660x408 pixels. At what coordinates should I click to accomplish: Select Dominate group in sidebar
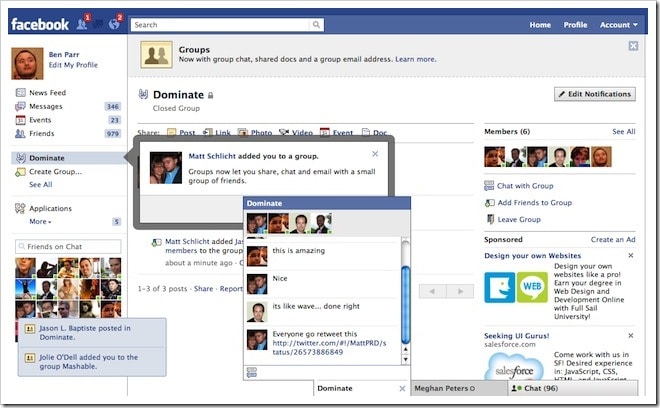tap(68, 158)
